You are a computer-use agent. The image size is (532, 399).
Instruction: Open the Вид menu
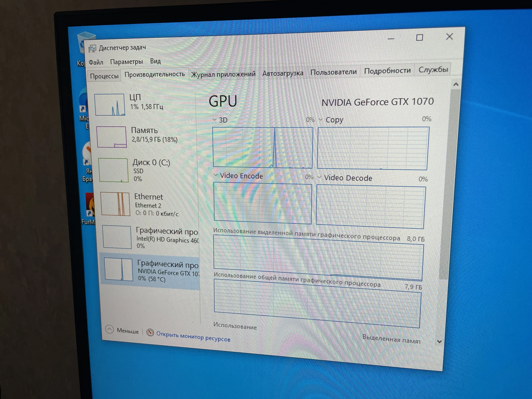click(x=155, y=61)
